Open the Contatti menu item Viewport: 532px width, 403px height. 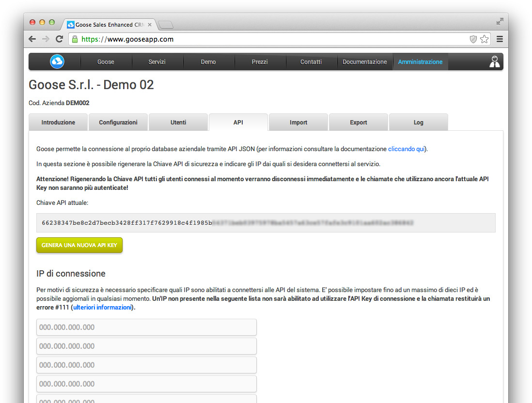click(x=311, y=62)
